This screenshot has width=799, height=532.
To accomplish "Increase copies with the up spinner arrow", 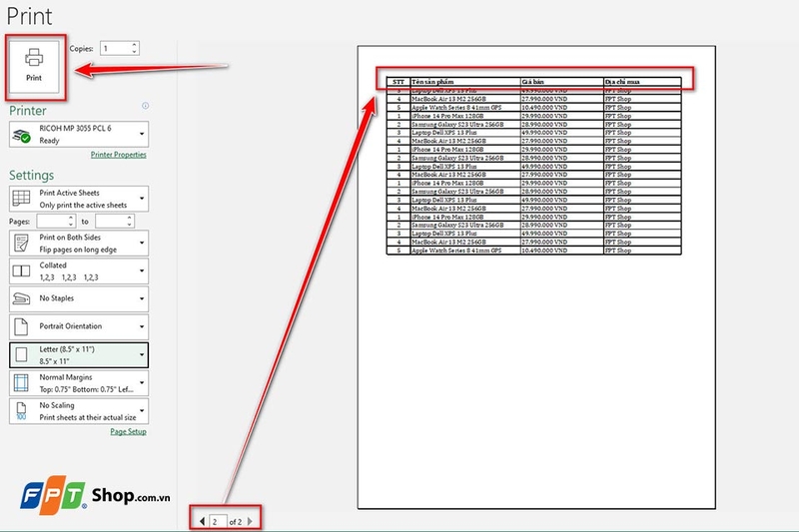I will [135, 45].
